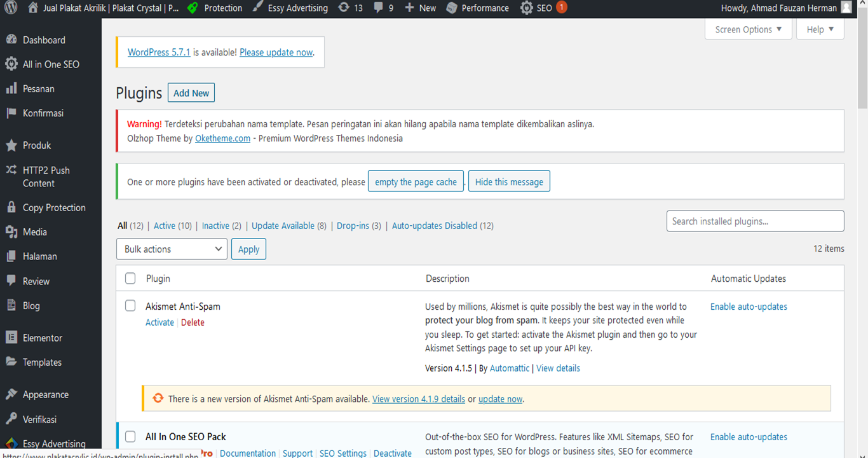Open the Essy Advertising sidebar menu
This screenshot has width=868, height=458.
pos(51,444)
